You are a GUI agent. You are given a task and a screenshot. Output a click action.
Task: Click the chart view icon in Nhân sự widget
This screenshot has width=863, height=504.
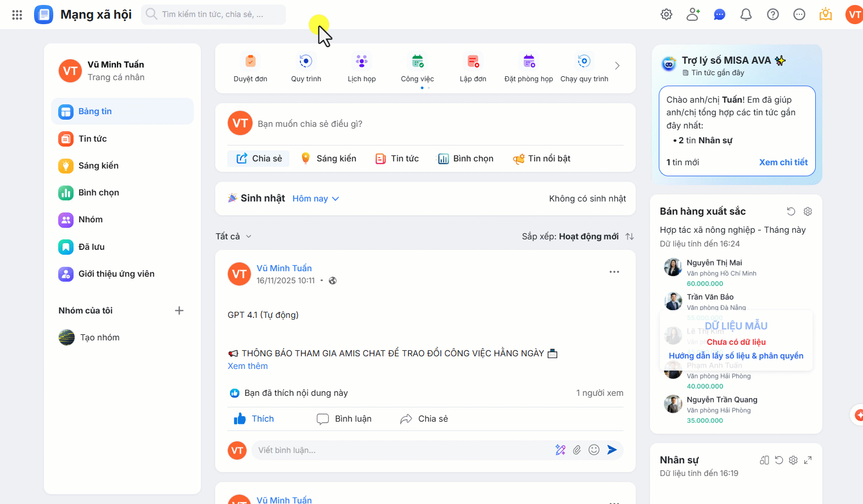click(x=765, y=460)
